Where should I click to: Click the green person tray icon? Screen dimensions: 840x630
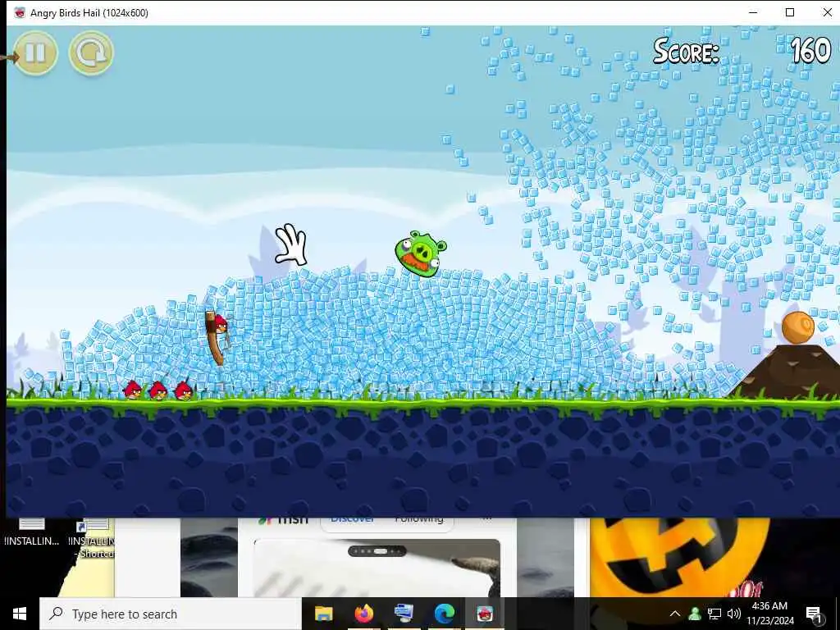coord(695,614)
